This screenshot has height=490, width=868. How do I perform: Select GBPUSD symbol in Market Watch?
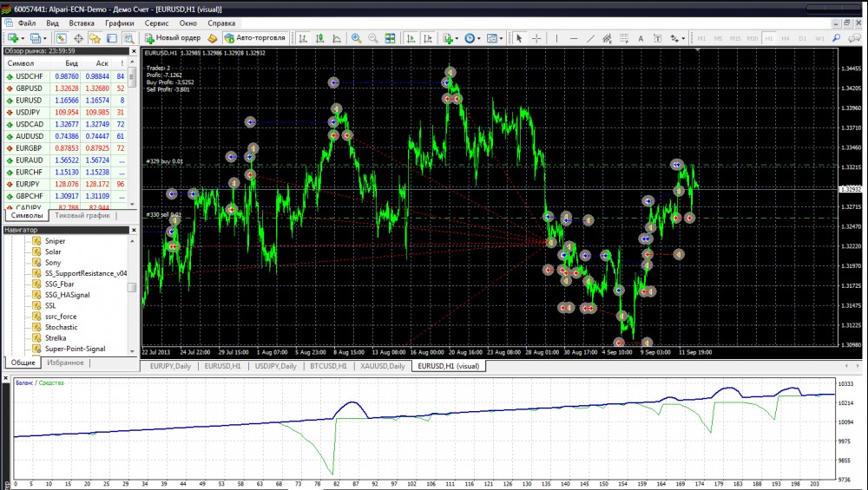tap(29, 88)
